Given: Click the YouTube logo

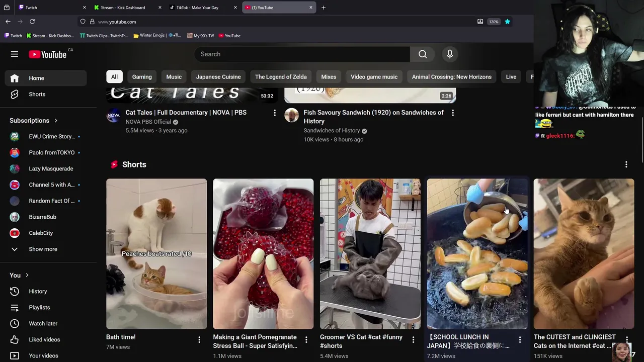Looking at the screenshot, I should [x=48, y=54].
